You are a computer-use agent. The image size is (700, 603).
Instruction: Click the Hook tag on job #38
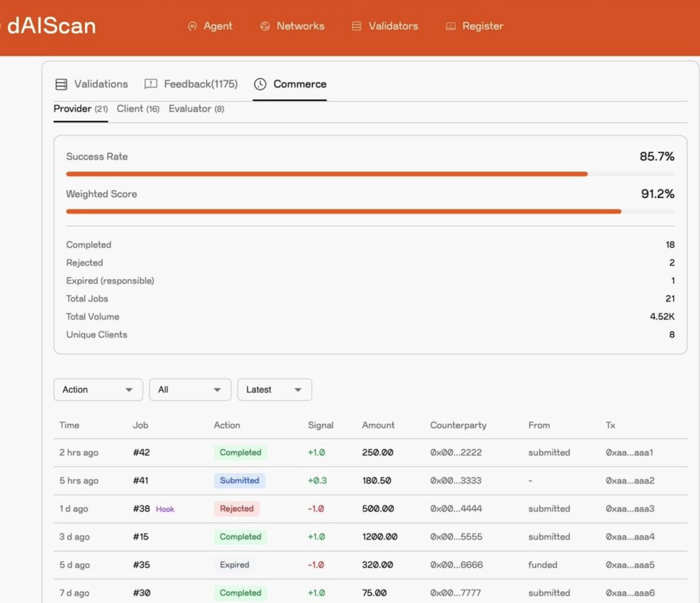[x=165, y=509]
